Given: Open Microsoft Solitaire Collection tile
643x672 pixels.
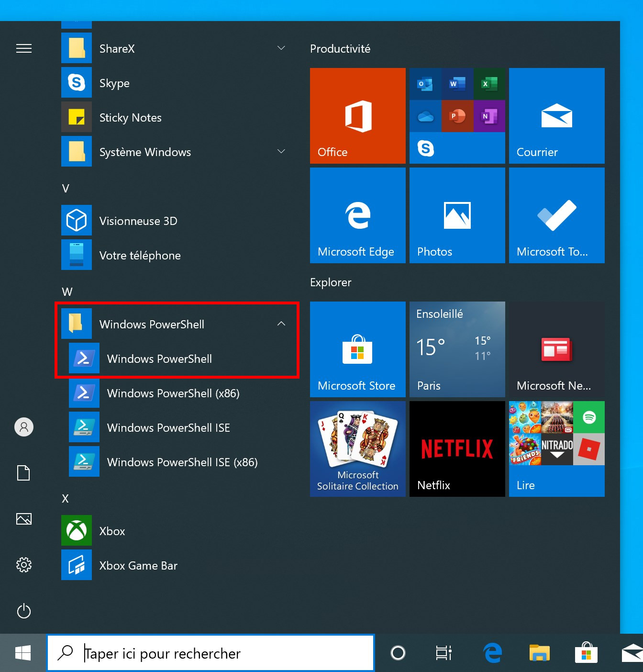Looking at the screenshot, I should [x=358, y=449].
